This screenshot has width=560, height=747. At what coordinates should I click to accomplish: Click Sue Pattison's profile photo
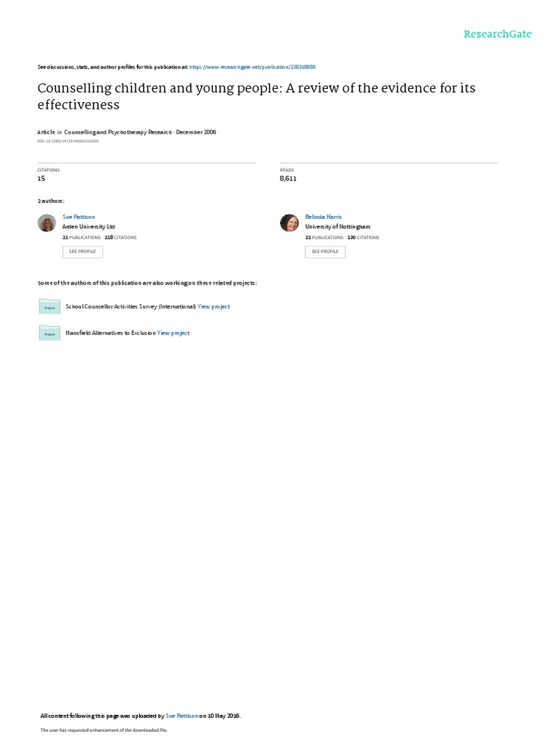[47, 223]
